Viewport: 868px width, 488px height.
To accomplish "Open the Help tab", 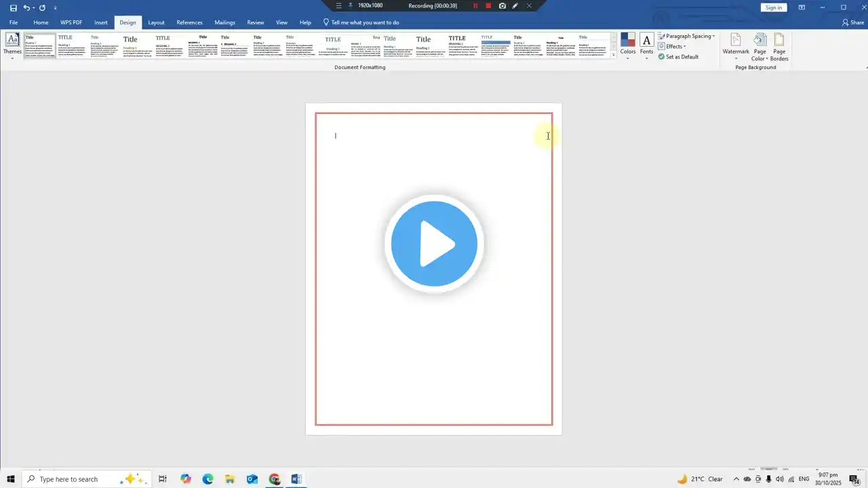I will pos(305,22).
